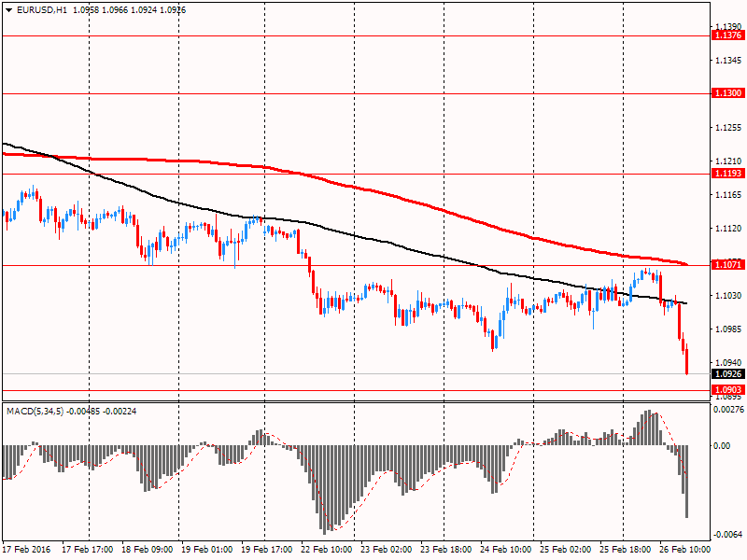This screenshot has width=747, height=560.
Task: Select the EURUSD,H1 chart title text
Action: pyautogui.click(x=42, y=10)
